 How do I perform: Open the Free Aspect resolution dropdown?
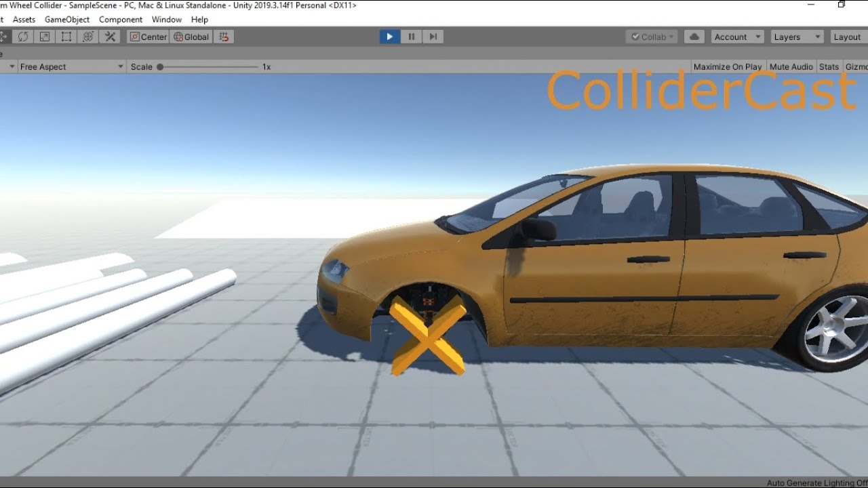tap(72, 66)
